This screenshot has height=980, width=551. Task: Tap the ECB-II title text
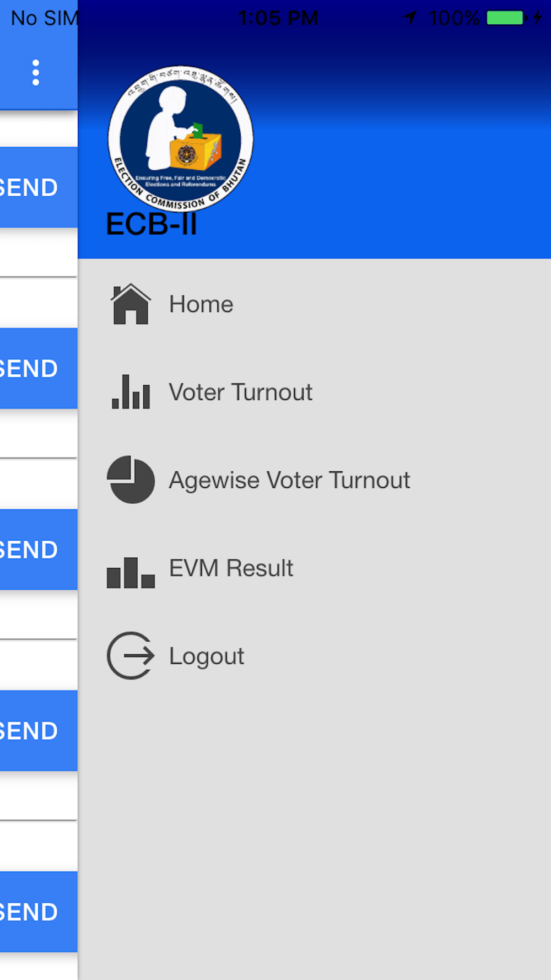click(152, 224)
